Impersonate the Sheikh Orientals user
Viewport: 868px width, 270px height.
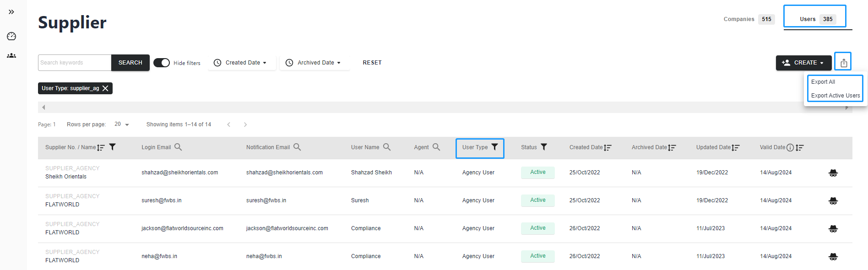833,173
